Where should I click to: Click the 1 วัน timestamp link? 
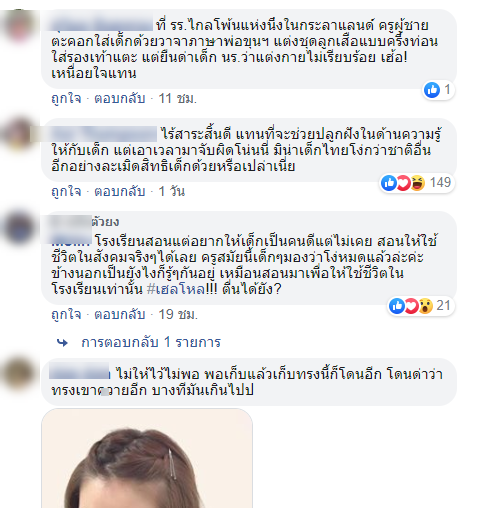pos(171,191)
